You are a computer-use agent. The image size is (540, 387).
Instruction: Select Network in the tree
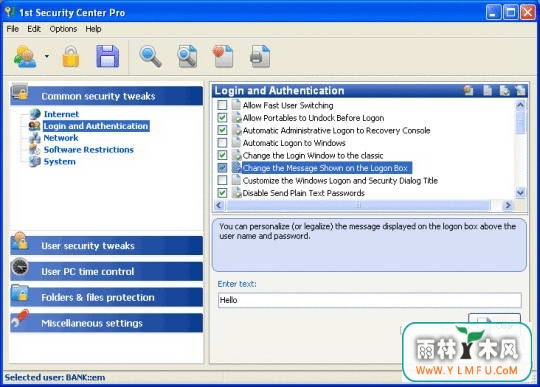click(61, 138)
